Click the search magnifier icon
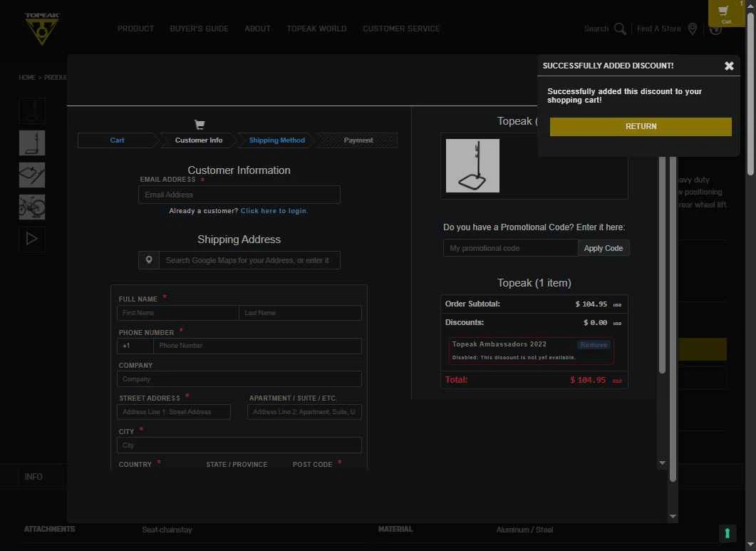Screen dimensions: 756x551 620,29
